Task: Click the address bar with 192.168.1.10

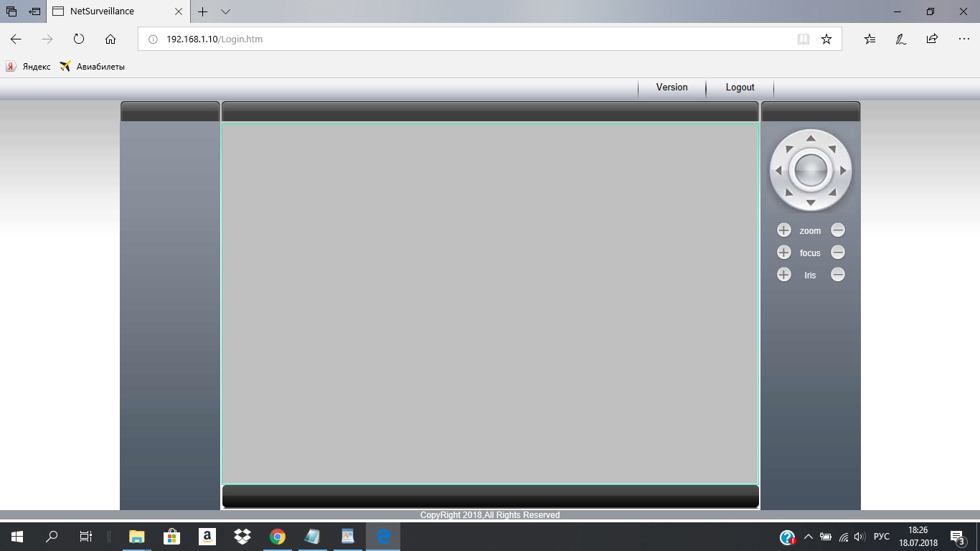Action: coord(466,39)
